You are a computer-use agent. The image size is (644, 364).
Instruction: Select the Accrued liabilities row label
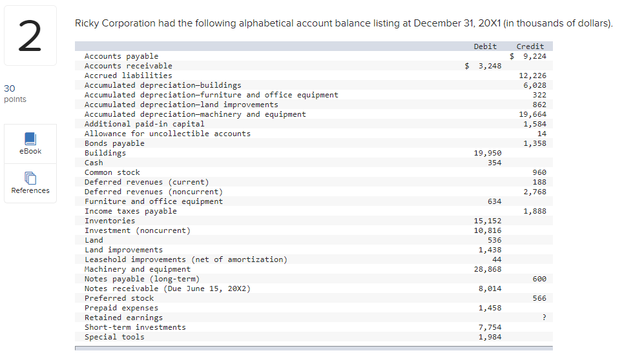coord(128,76)
